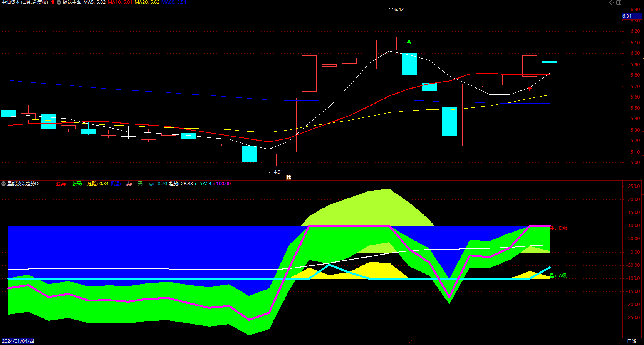Click stock title 中油资本(日线,前复权)
This screenshot has width=644, height=345.
click(25, 2)
